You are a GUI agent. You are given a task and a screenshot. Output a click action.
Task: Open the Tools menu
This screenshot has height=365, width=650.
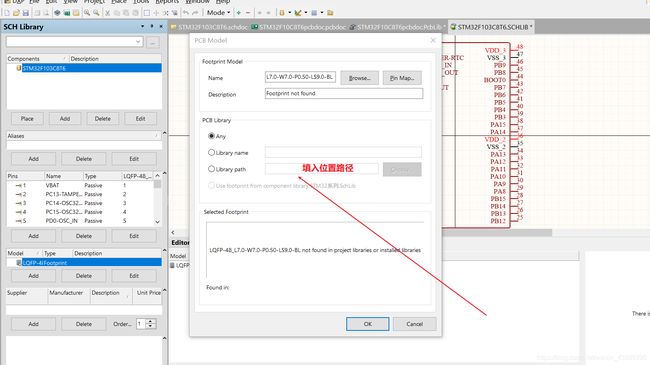tap(141, 2)
